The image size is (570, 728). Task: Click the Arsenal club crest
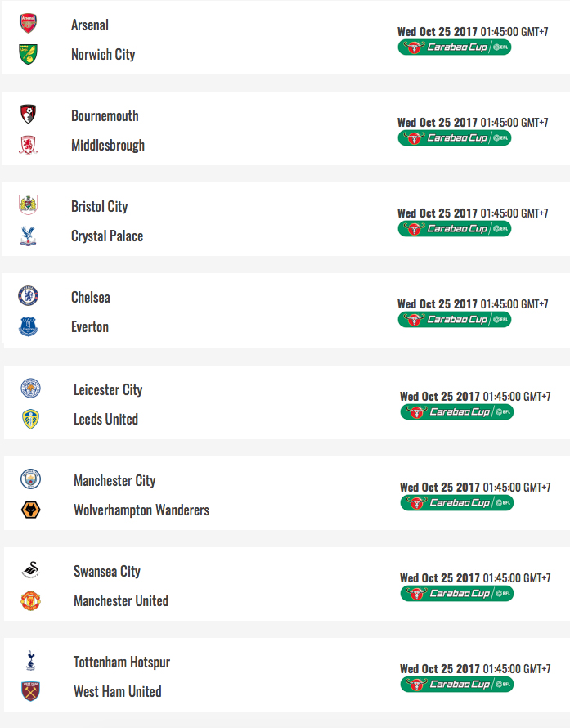click(x=29, y=25)
